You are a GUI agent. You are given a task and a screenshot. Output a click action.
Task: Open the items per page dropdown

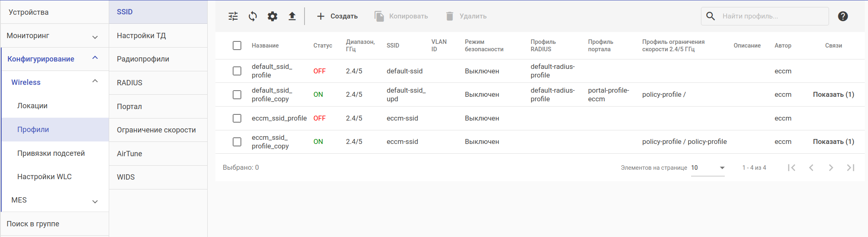pyautogui.click(x=708, y=168)
